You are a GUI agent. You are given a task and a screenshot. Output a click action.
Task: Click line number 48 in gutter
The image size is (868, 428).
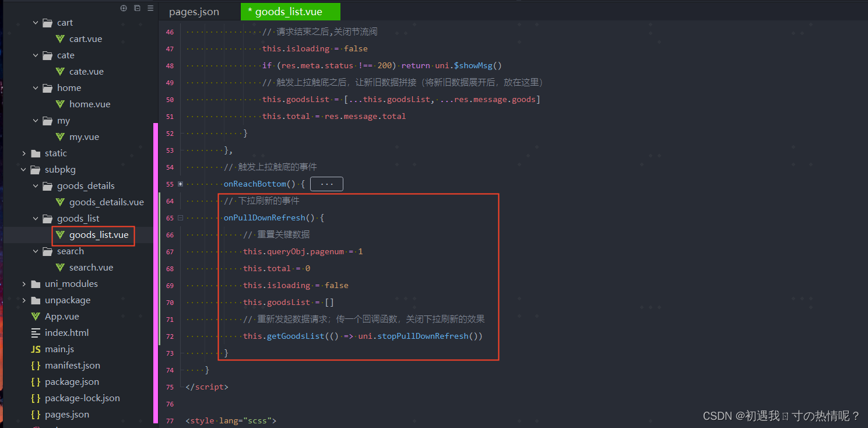[x=170, y=66]
